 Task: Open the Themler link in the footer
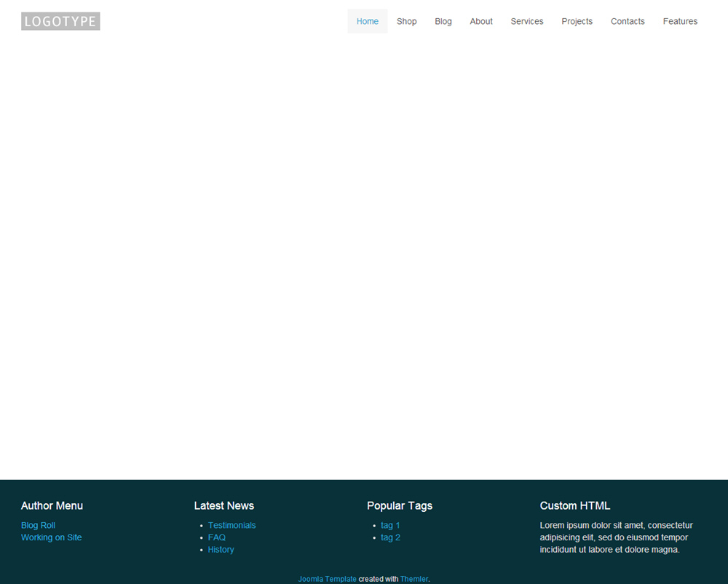[414, 579]
